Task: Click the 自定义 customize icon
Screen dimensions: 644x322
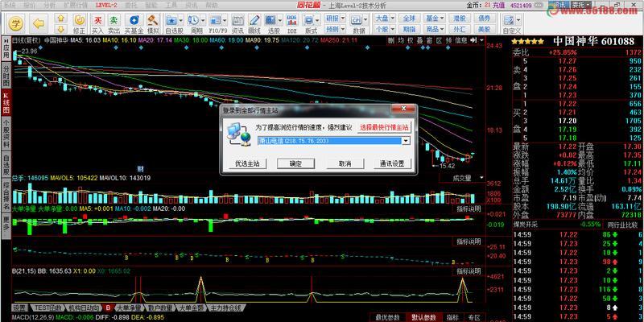Action: pyautogui.click(x=510, y=19)
